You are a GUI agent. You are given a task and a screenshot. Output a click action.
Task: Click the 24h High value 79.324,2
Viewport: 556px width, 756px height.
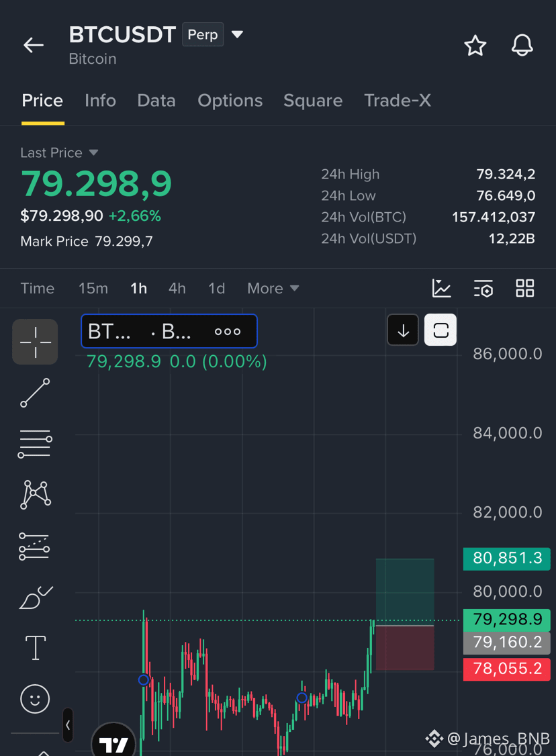506,174
